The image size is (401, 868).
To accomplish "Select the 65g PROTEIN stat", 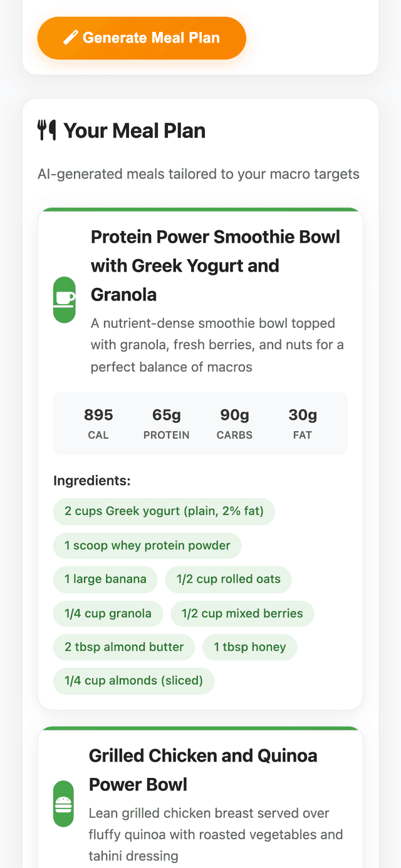I will tap(166, 423).
